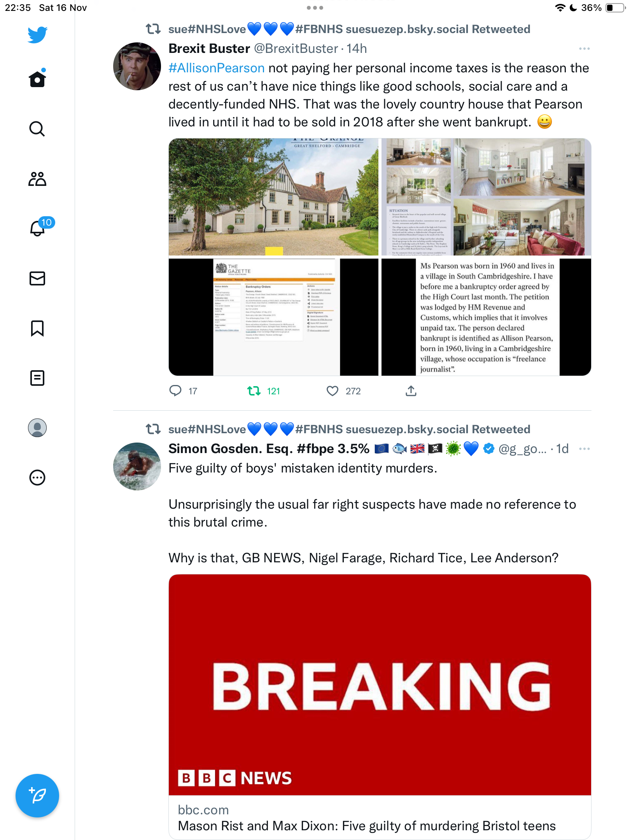The height and width of the screenshot is (840, 630).
Task: Undo retweet on Brexit Buster's tweet
Action: click(x=264, y=391)
